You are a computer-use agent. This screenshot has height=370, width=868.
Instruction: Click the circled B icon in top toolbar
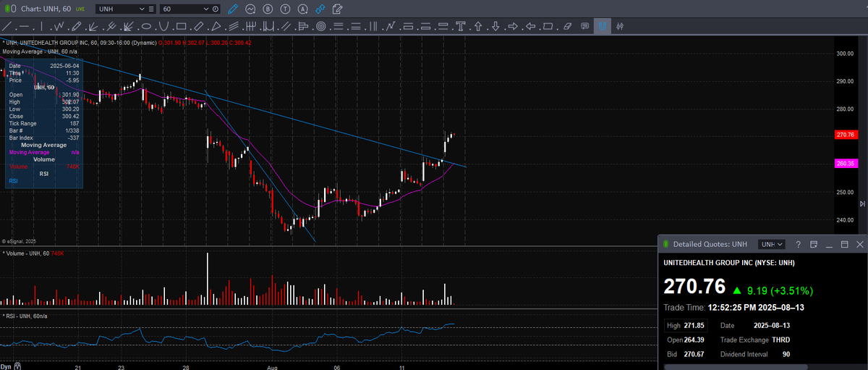tap(268, 9)
